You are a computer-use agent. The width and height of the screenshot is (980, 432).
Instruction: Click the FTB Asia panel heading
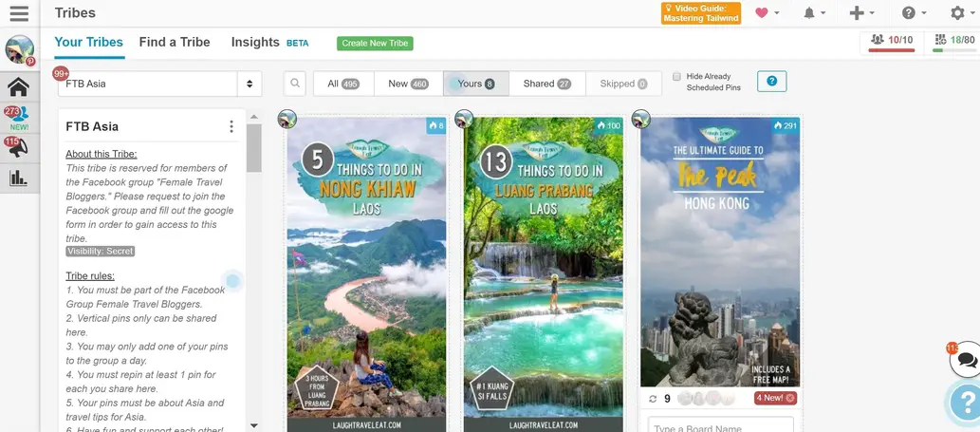tap(92, 126)
